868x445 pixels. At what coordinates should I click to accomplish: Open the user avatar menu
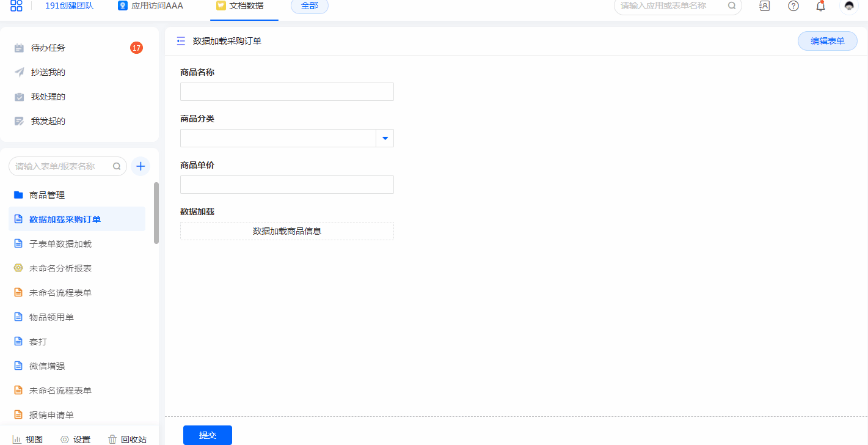[x=849, y=6]
